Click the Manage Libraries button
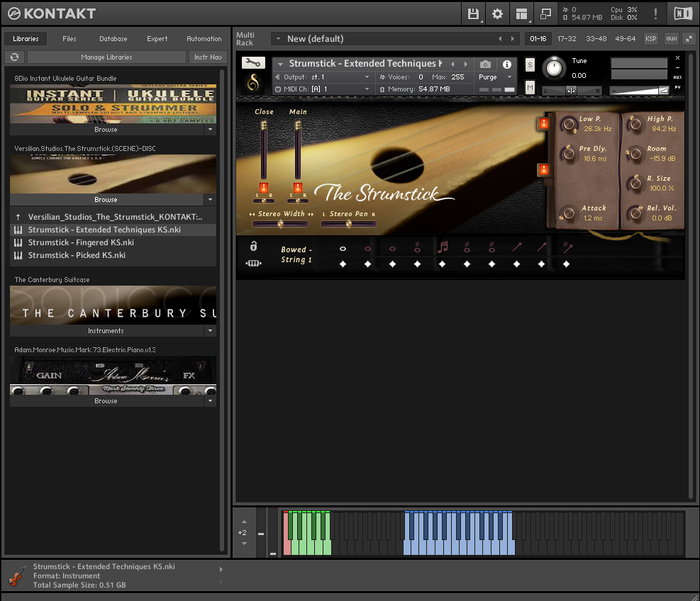The width and height of the screenshot is (700, 601). [106, 57]
